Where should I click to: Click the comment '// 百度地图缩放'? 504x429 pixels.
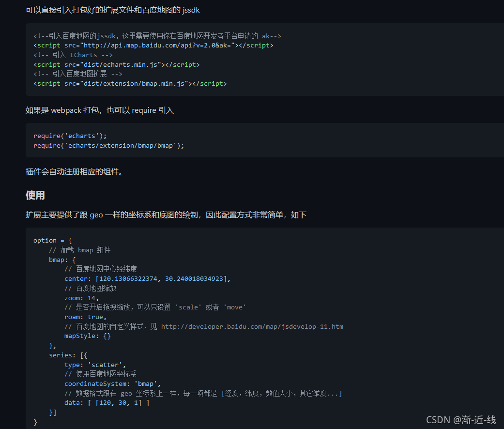pos(91,288)
